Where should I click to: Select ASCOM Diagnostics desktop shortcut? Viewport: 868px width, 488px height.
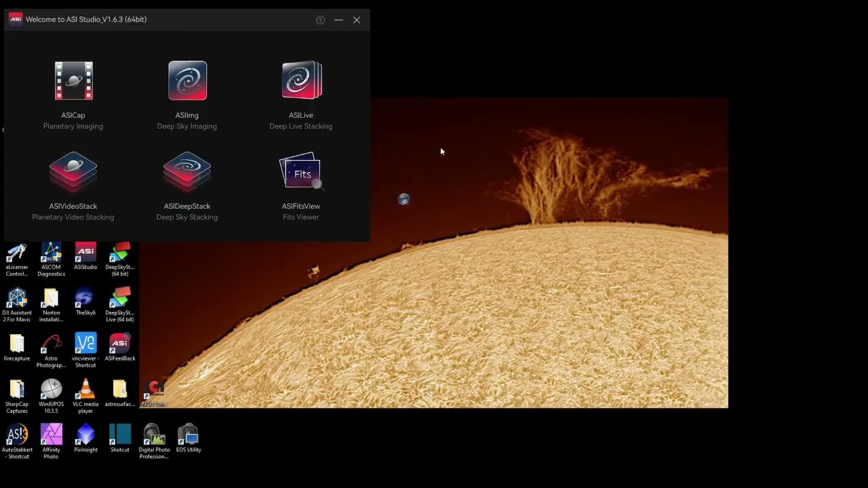(52, 260)
